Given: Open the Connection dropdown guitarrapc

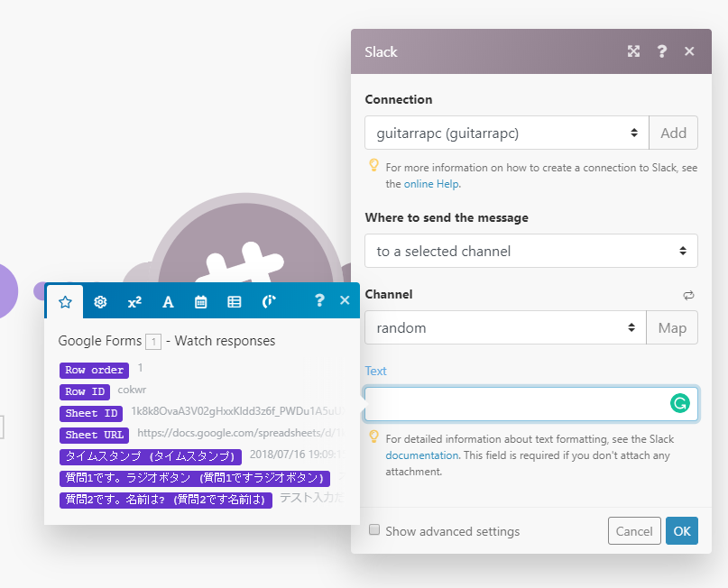Looking at the screenshot, I should pos(507,133).
